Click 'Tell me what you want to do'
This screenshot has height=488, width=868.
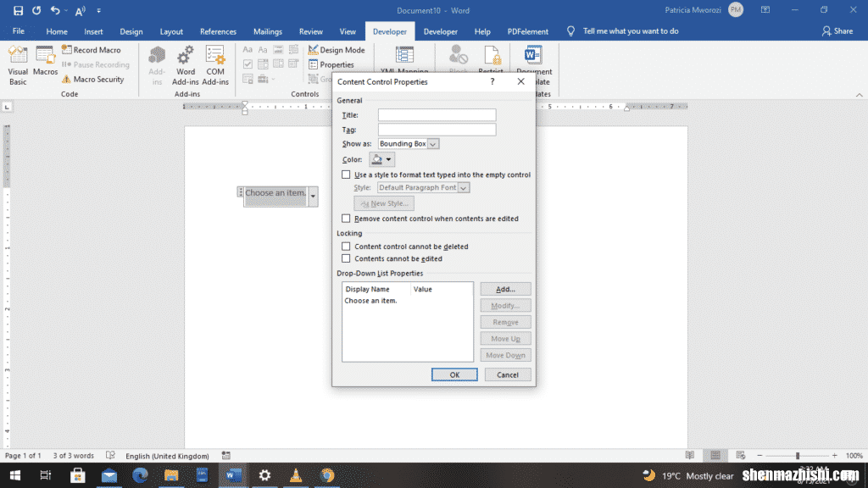631,31
